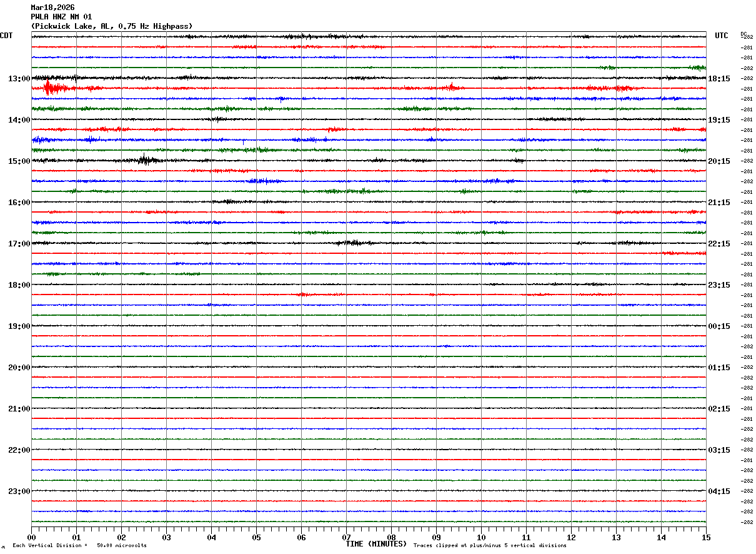This screenshot has height=554, width=756.
Task: Click the 22:15 UTC time label
Action: (x=719, y=244)
